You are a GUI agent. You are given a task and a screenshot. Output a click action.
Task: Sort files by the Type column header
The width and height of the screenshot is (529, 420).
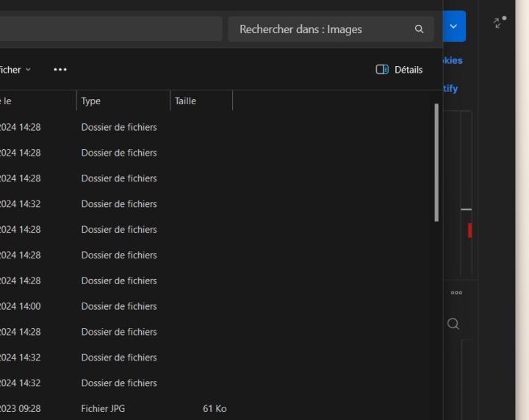(x=121, y=101)
